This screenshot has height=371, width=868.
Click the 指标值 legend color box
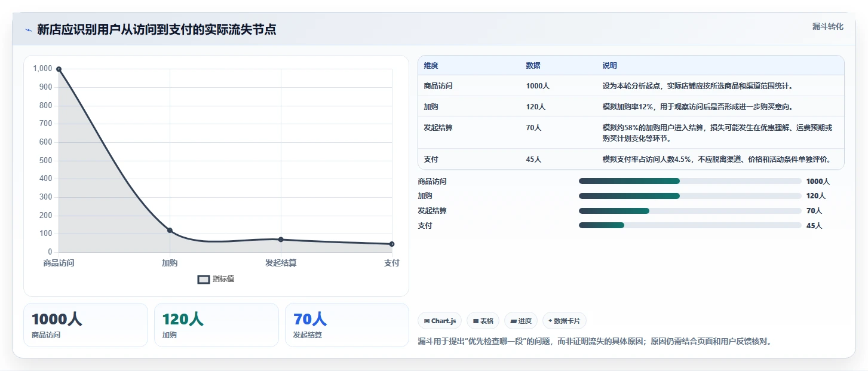click(204, 279)
